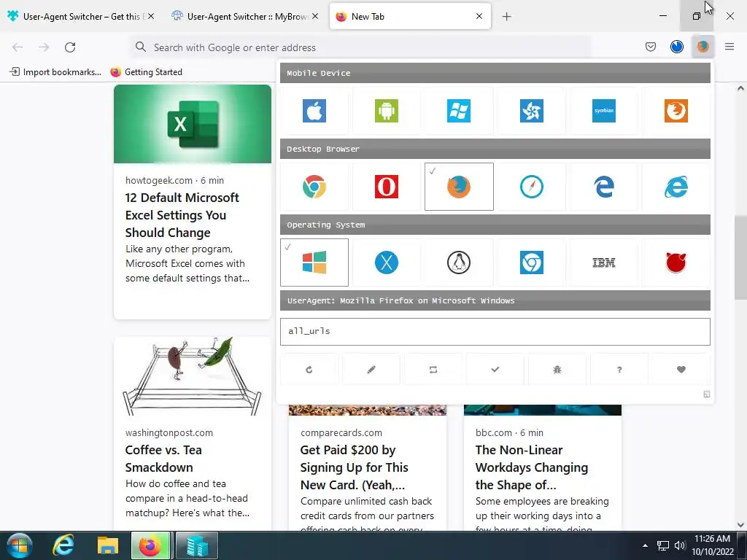The width and height of the screenshot is (747, 560).
Task: Pick the Mac OS X operating system icon
Action: click(387, 262)
